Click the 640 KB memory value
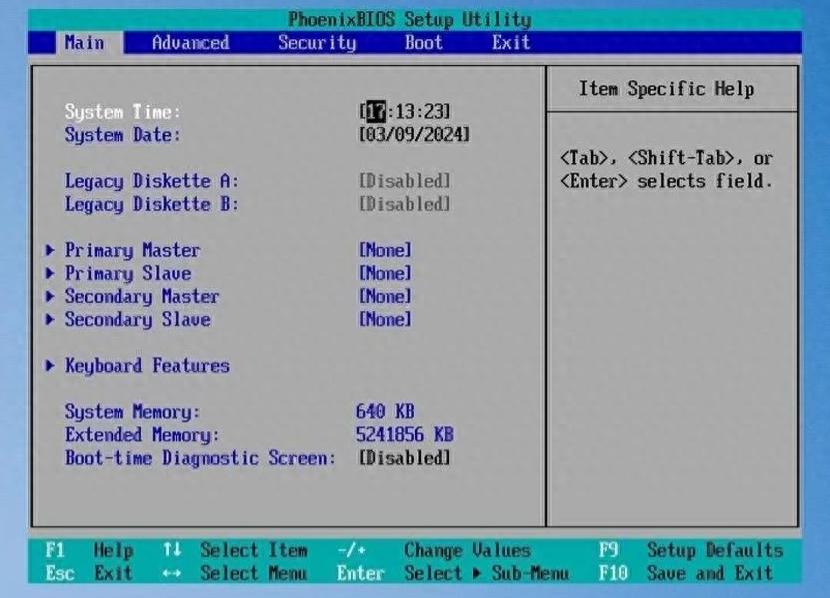This screenshot has height=598, width=830. coord(385,411)
